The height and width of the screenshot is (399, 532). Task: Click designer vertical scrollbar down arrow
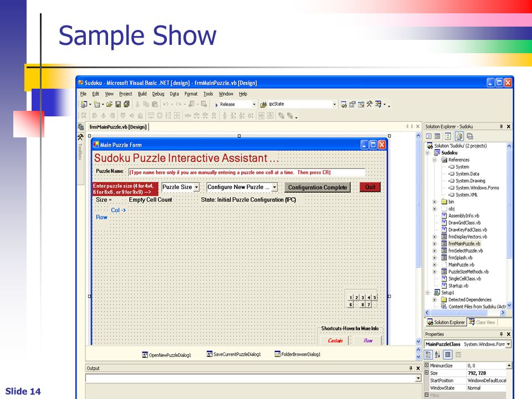pos(418,341)
